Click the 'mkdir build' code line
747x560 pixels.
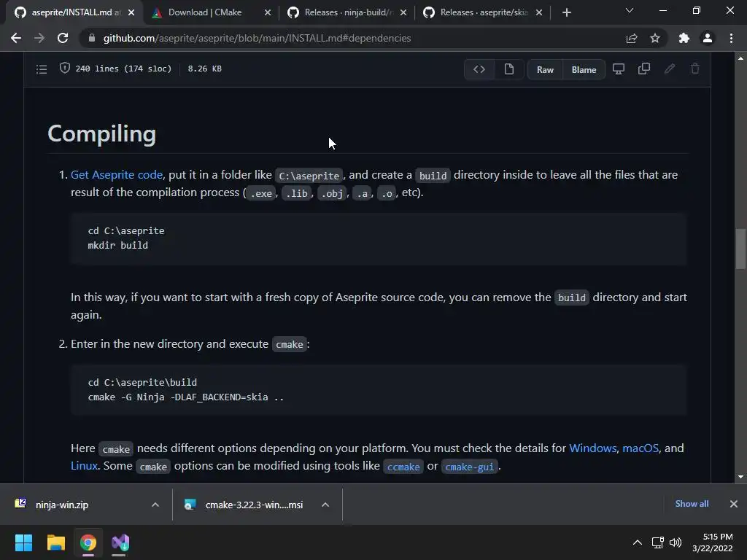[x=117, y=245]
